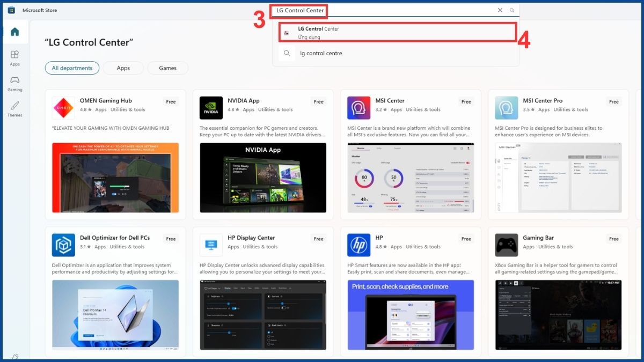Viewport: 644px width, 362px height.
Task: Open Dell Optimizer screenshot preview
Action: pyautogui.click(x=115, y=315)
